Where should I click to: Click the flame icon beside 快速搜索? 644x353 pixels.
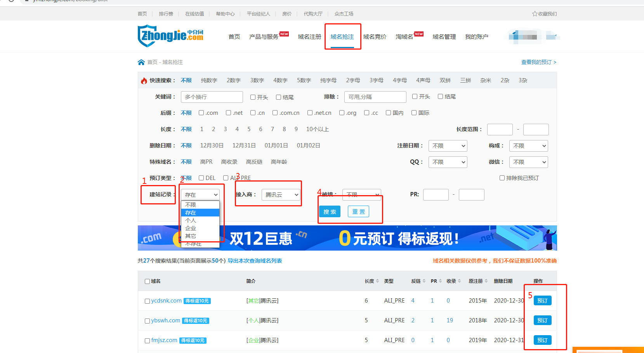[144, 81]
